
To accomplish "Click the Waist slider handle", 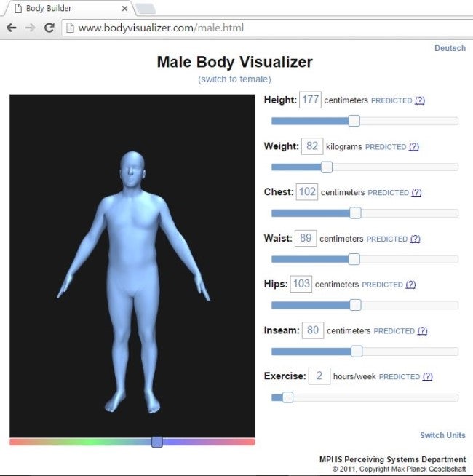I will click(354, 259).
